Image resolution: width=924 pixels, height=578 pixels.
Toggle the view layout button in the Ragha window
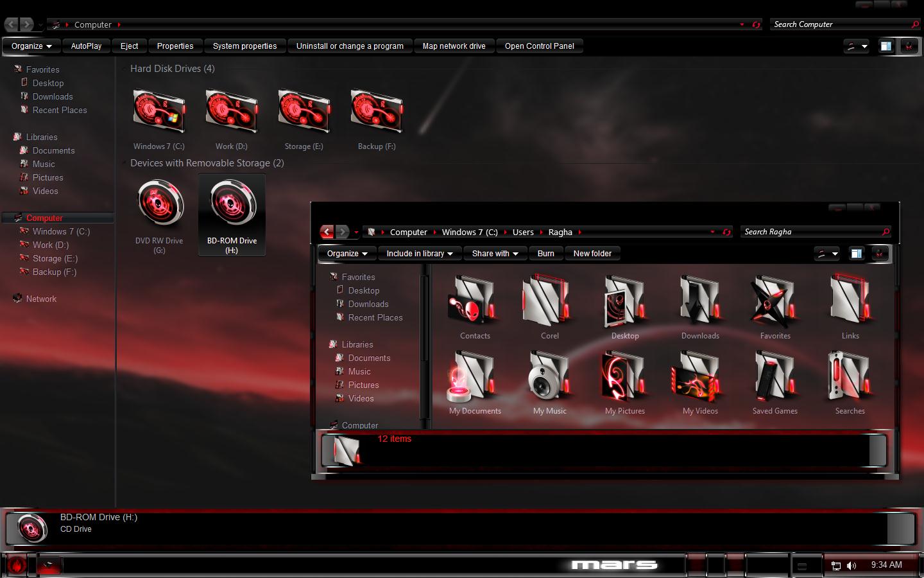coord(827,253)
